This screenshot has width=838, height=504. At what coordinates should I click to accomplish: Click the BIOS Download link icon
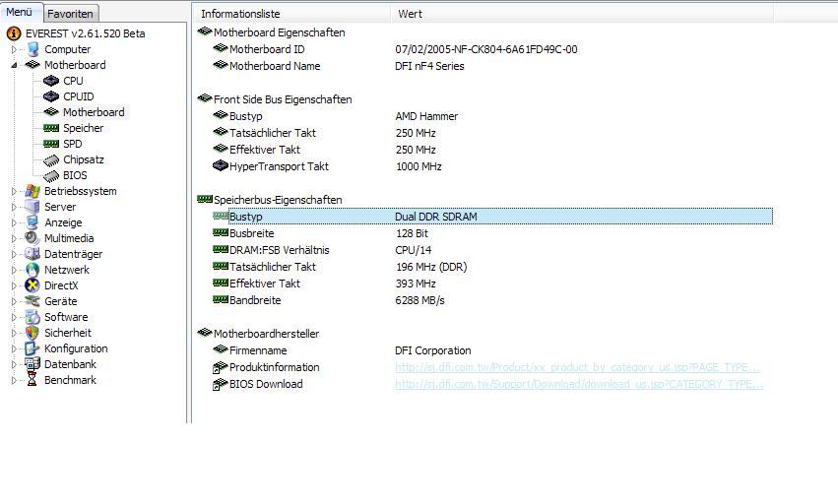pos(221,384)
